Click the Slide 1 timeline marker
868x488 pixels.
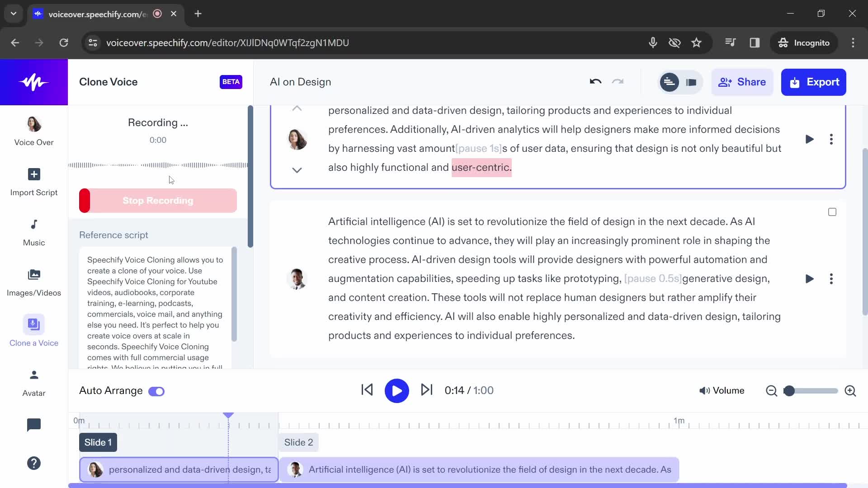pos(98,442)
